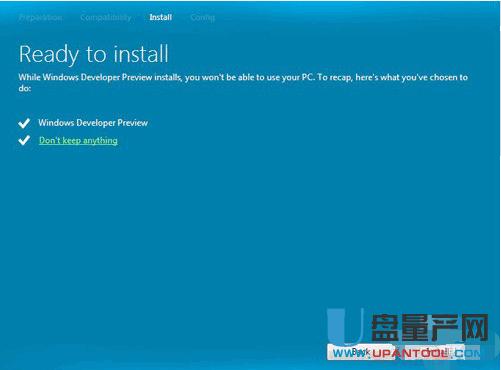Click the Chinese characters in the watermark logo

point(430,328)
